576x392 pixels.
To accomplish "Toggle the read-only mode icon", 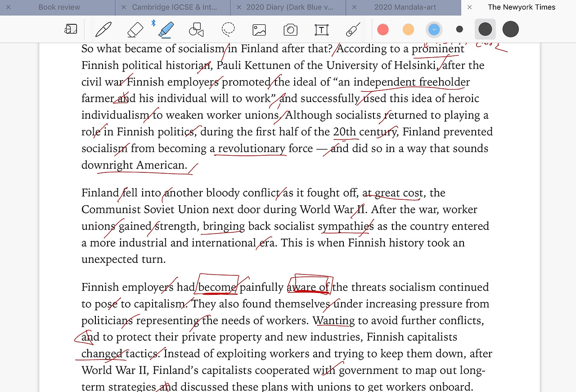I will (71, 30).
